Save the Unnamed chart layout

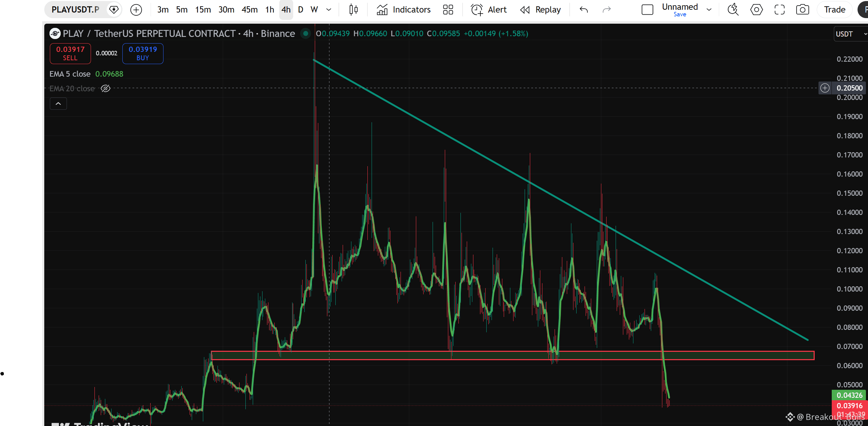[680, 14]
